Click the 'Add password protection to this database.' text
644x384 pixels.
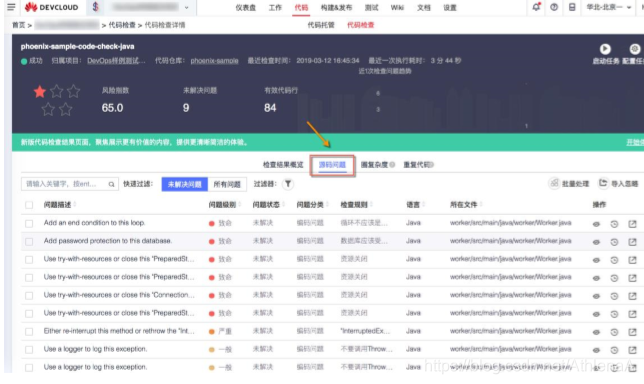[108, 241]
